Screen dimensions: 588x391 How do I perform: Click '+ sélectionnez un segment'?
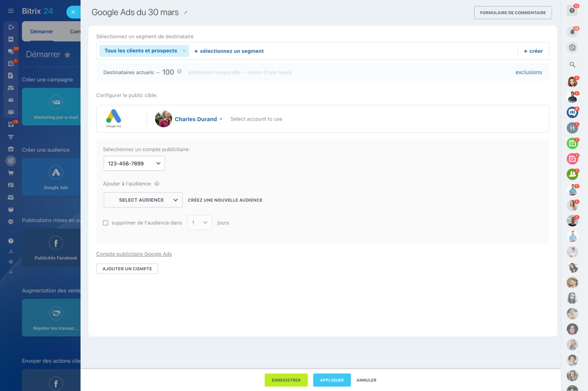click(x=229, y=51)
